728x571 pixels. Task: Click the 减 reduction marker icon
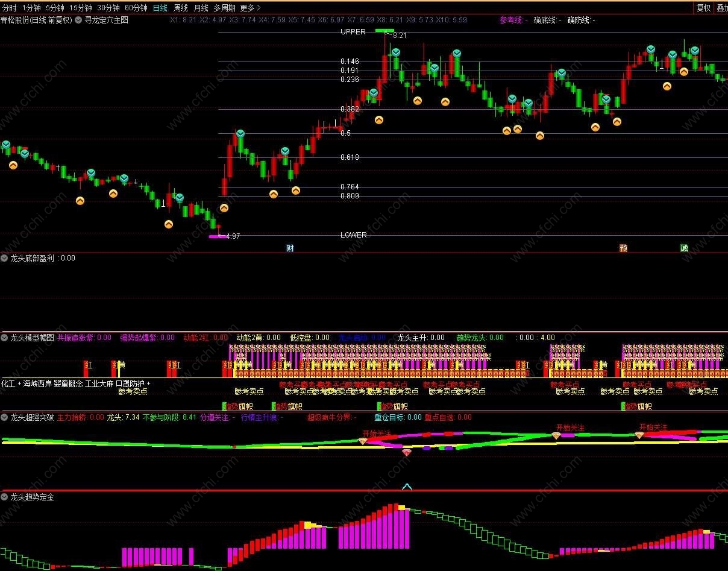(684, 248)
